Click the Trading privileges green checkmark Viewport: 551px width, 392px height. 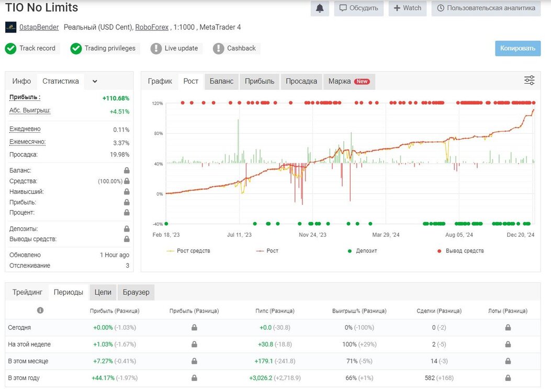76,49
